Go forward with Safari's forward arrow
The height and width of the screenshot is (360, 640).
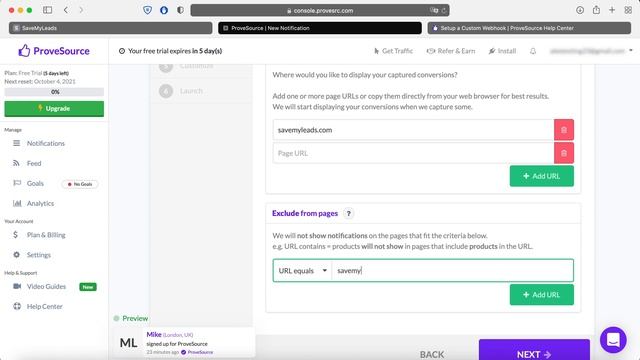coord(81,10)
